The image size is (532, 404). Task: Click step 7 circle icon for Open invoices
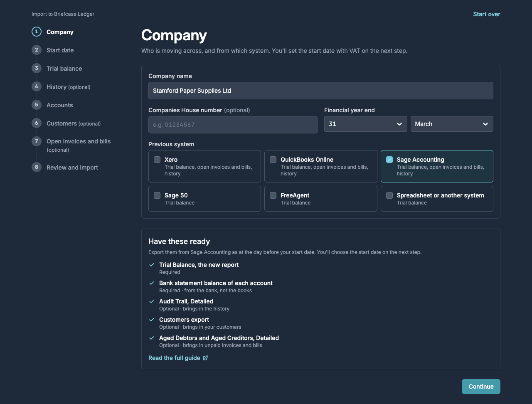(37, 141)
